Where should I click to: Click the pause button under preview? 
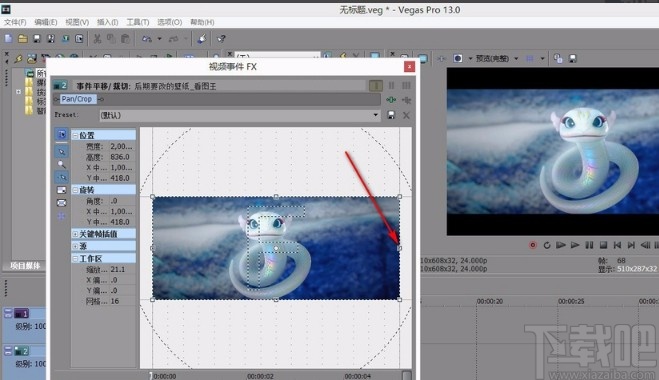pos(589,245)
